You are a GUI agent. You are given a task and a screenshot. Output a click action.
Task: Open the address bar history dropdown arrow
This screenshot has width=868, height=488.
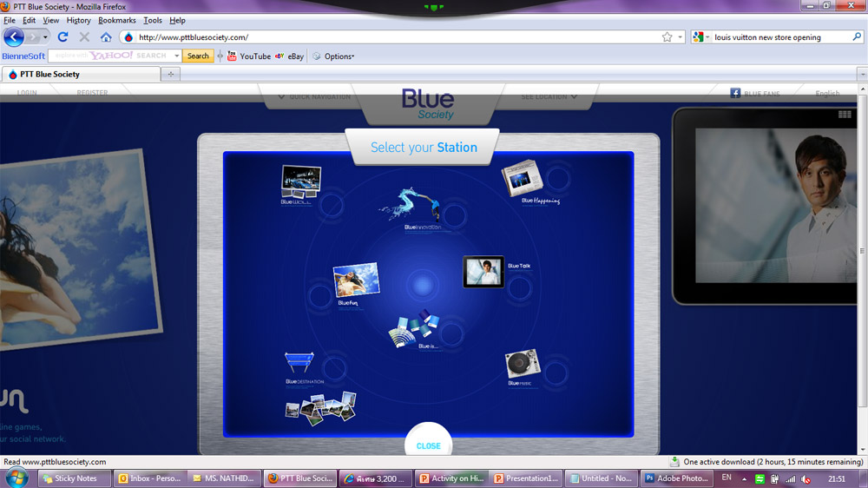tap(680, 37)
